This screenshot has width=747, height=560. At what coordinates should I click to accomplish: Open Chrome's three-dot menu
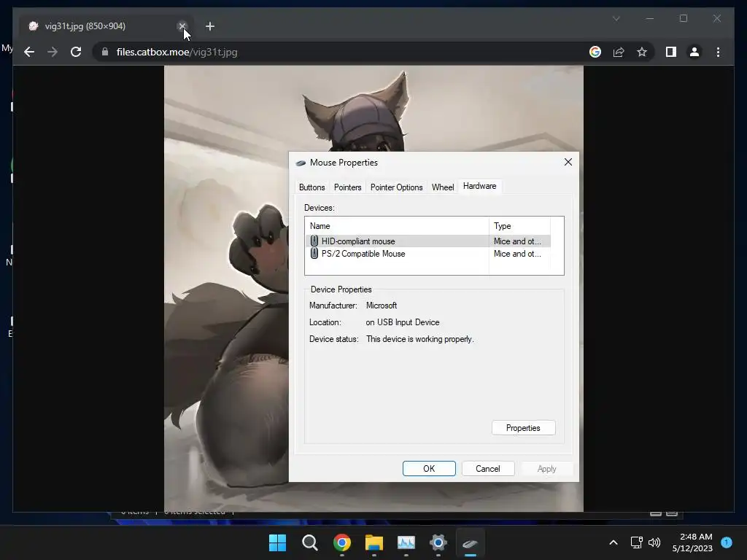click(x=718, y=52)
